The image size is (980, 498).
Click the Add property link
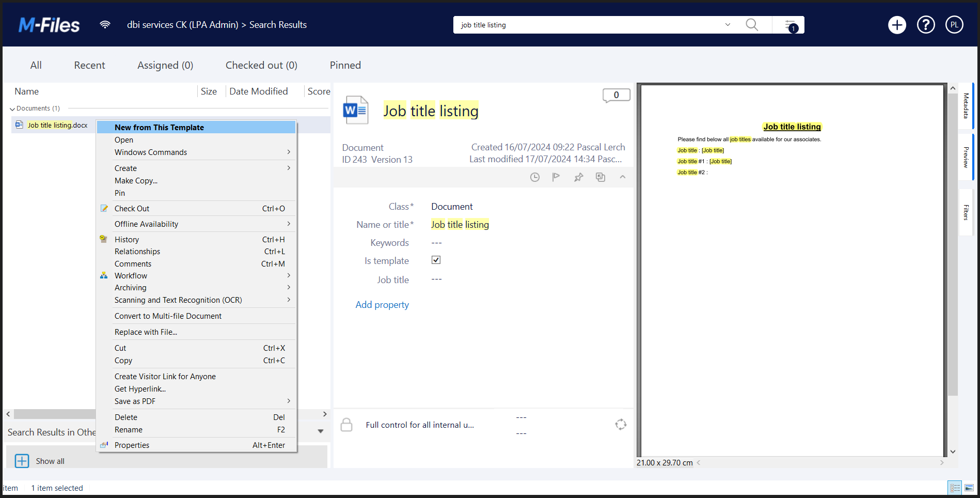click(x=382, y=305)
